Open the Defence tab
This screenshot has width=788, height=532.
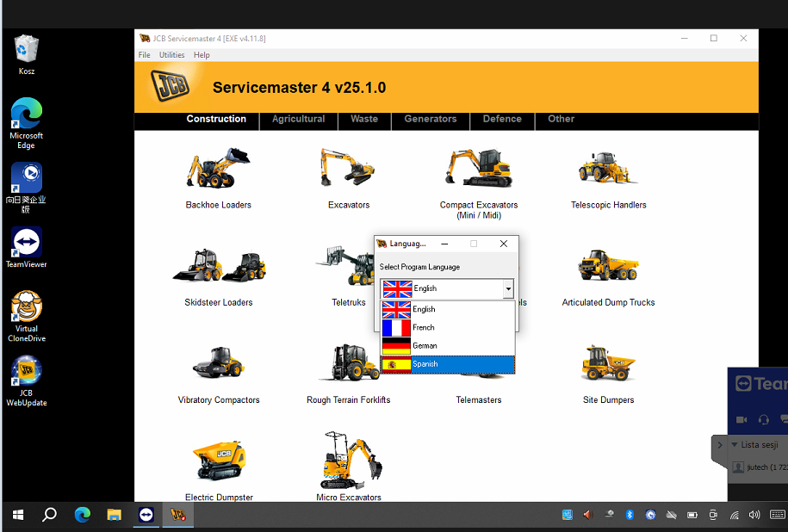click(502, 119)
